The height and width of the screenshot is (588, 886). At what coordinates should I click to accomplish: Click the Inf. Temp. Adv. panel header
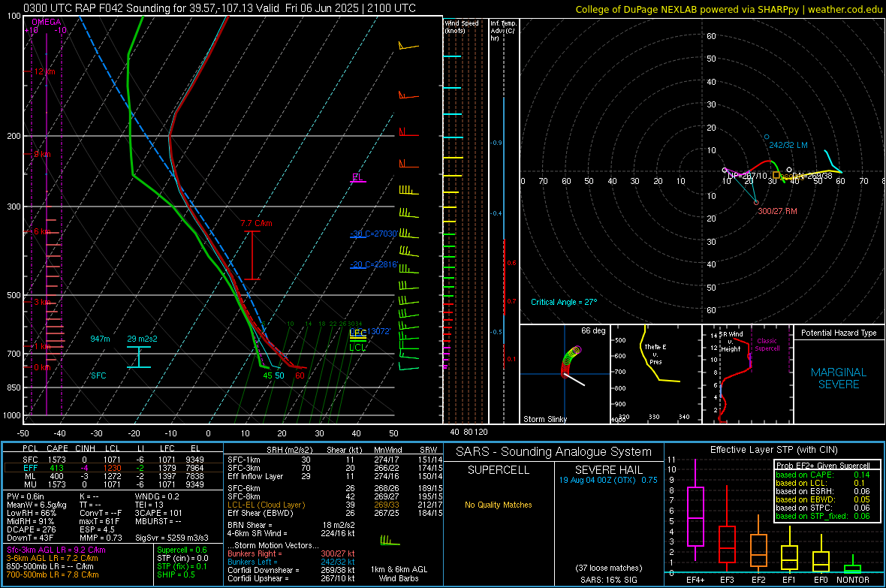tap(503, 31)
